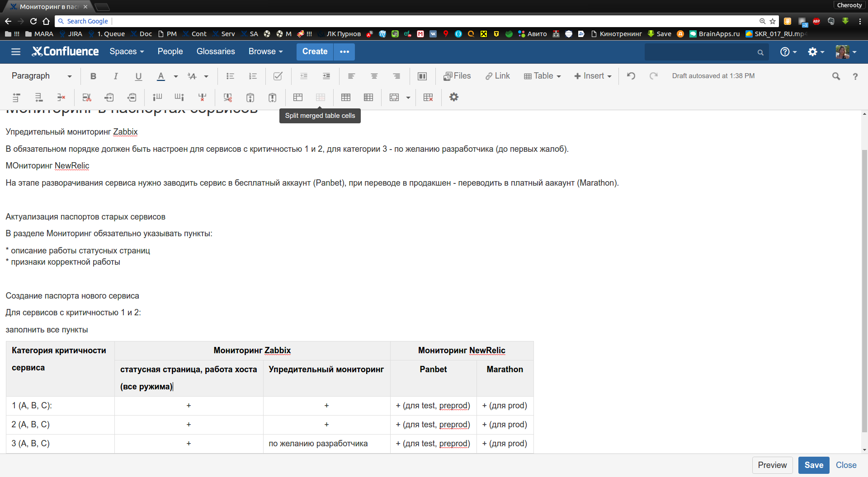Open the Spaces menu
This screenshot has width=868, height=477.
127,51
